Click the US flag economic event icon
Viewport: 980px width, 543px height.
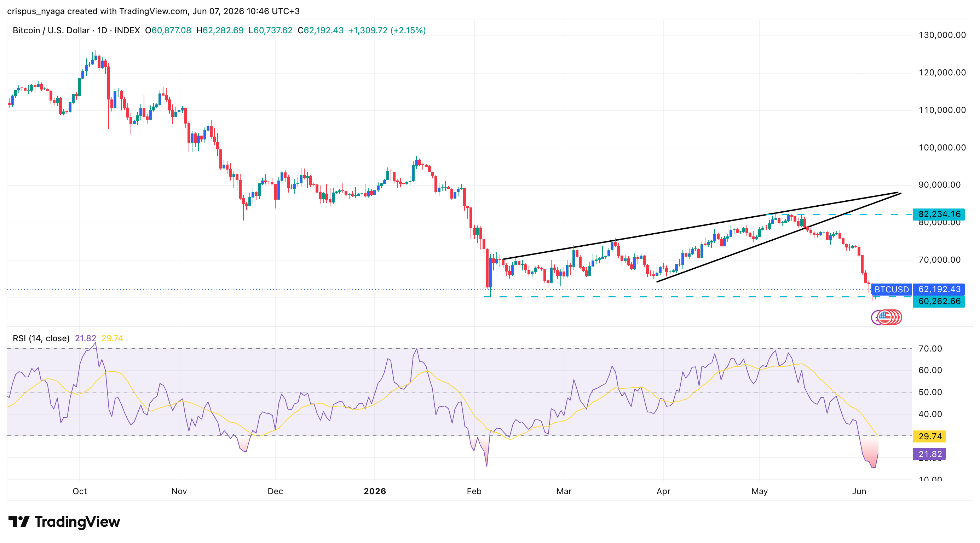coord(885,317)
